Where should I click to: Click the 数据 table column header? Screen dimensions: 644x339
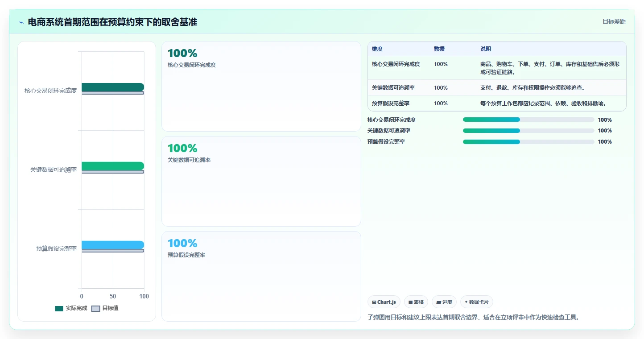[439, 49]
